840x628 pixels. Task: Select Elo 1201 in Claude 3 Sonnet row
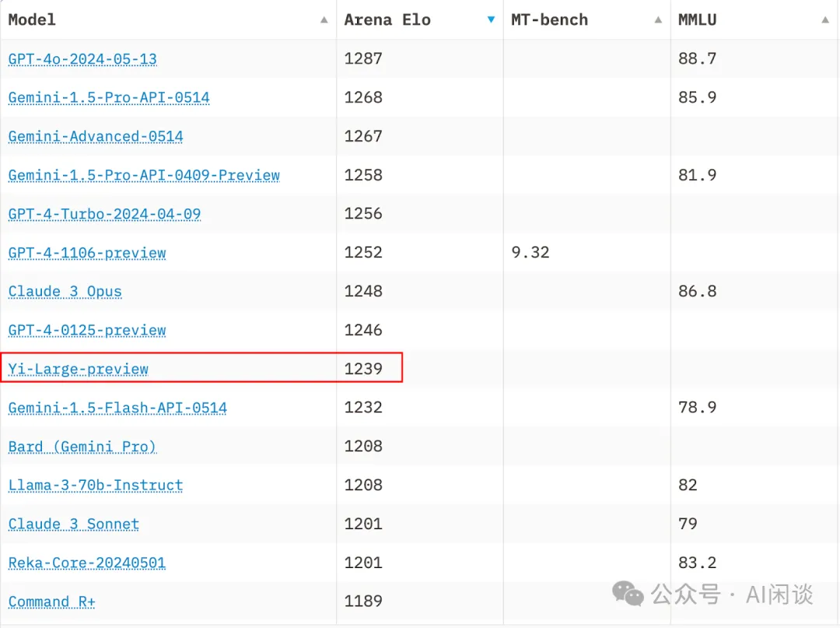[x=363, y=524]
